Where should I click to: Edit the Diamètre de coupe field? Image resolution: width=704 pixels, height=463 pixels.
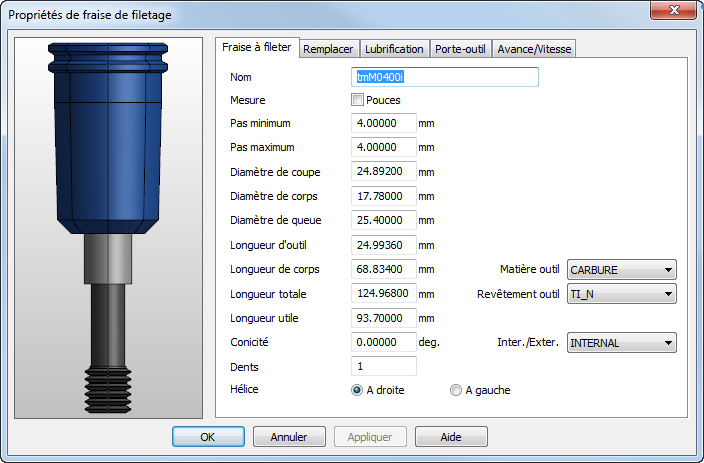click(383, 171)
